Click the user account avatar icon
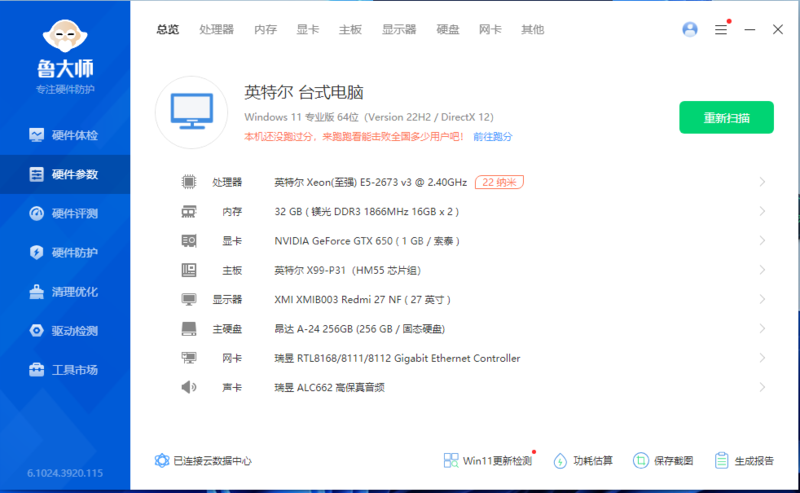Viewport: 800px width, 493px height. [690, 30]
